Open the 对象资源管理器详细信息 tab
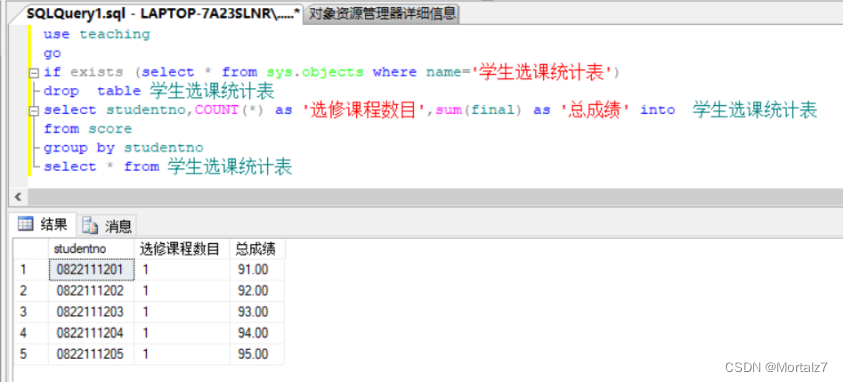Viewport: 843px width, 382px height. coord(381,13)
